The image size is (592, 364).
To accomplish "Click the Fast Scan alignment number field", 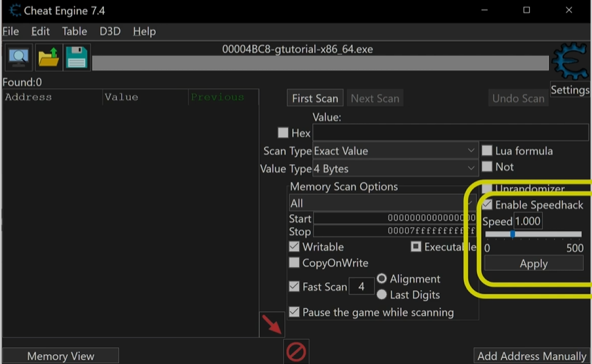I will point(361,286).
